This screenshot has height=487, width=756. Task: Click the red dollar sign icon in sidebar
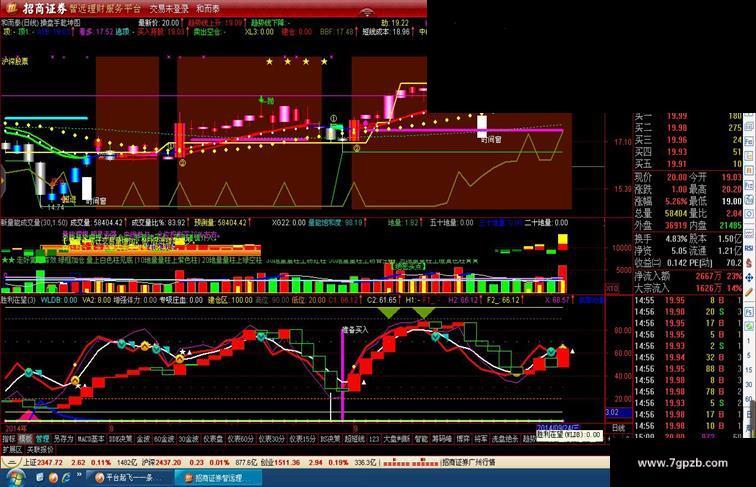pos(749,263)
